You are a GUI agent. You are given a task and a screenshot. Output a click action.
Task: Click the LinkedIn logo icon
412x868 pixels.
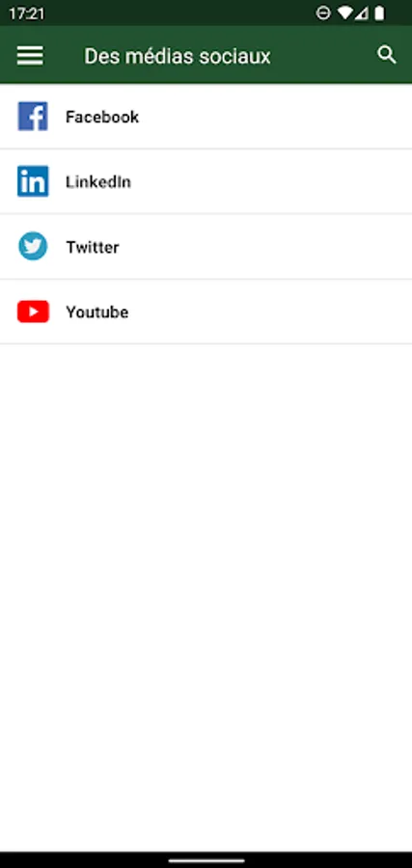tap(33, 181)
